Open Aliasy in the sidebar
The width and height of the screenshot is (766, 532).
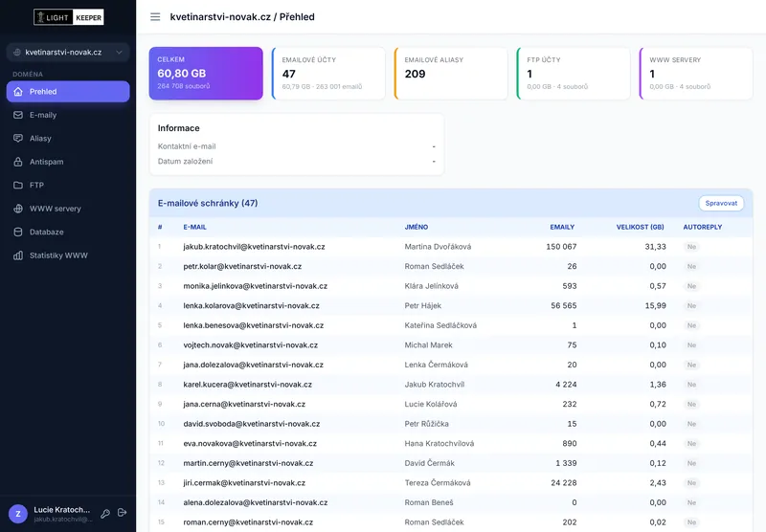coord(68,138)
